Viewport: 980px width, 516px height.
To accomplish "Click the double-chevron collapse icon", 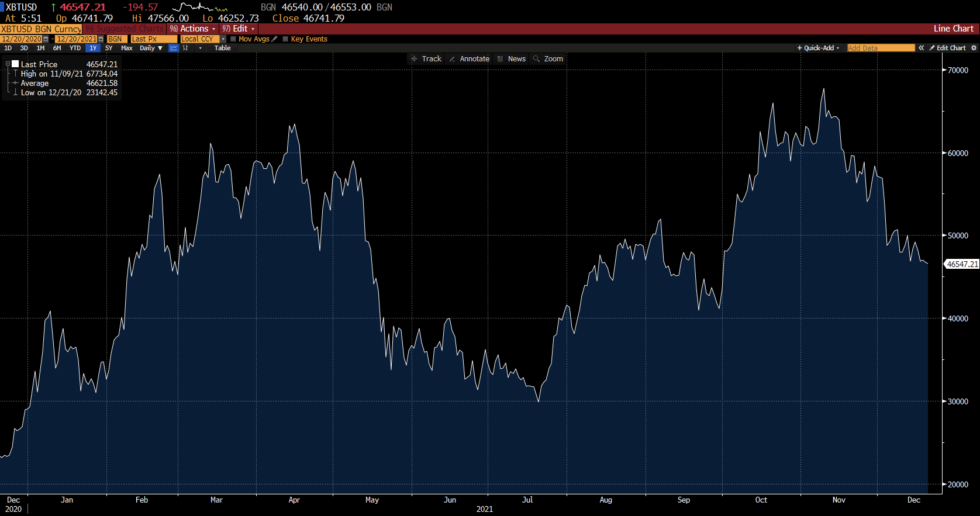I will pos(922,48).
